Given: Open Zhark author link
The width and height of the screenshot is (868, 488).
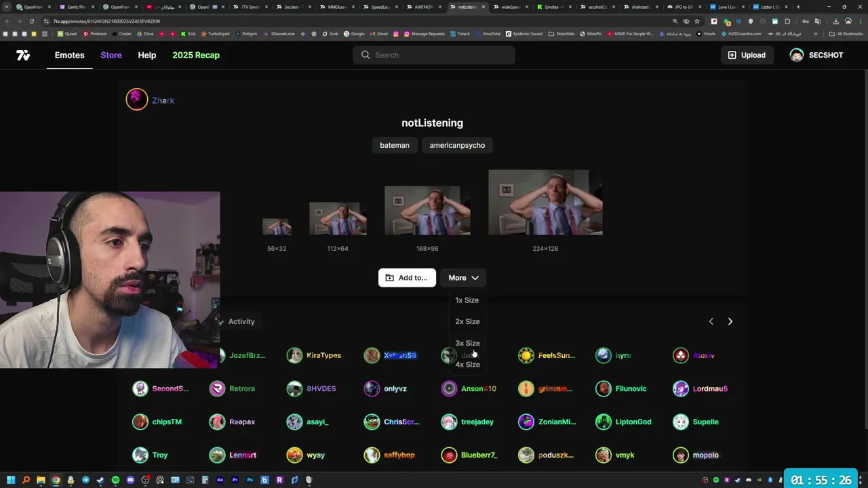Looking at the screenshot, I should coord(163,100).
